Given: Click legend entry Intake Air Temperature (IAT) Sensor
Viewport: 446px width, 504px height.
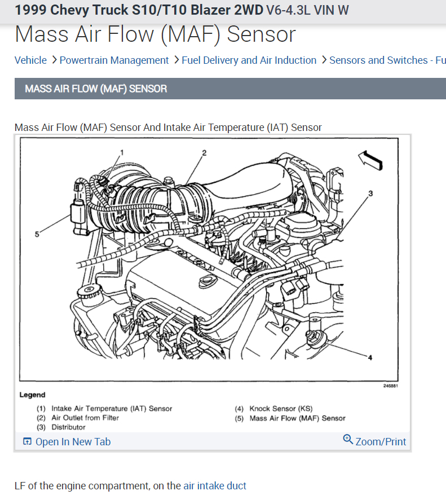Looking at the screenshot, I should pyautogui.click(x=112, y=409).
